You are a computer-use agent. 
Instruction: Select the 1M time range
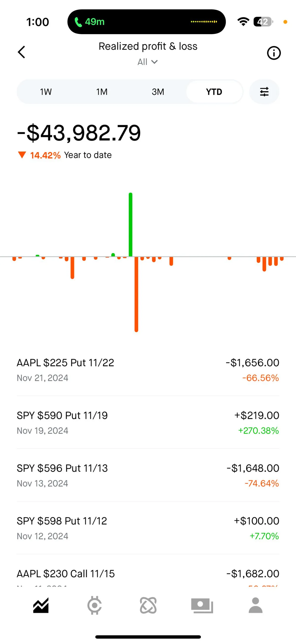102,92
